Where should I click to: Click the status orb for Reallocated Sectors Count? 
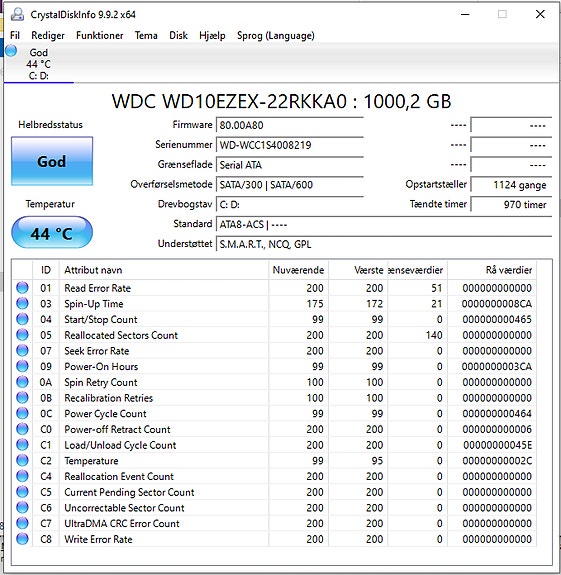tap(22, 335)
